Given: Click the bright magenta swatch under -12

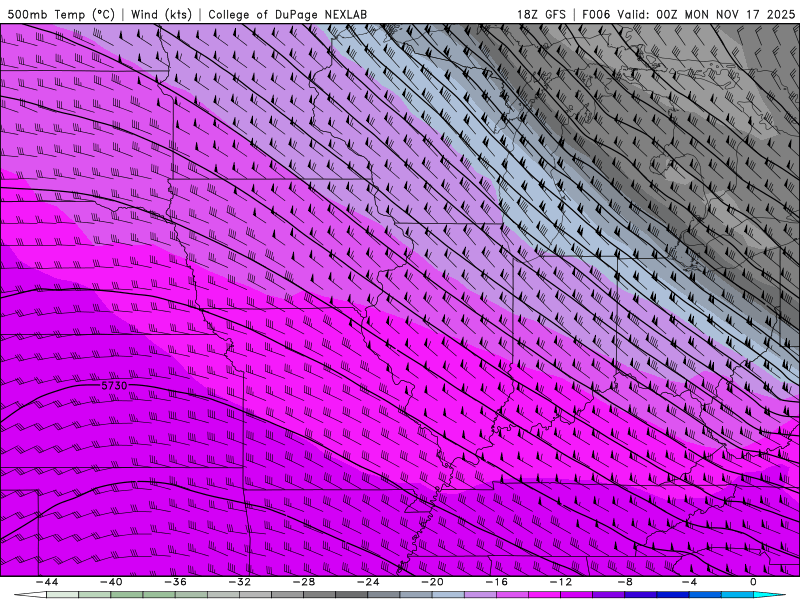Looking at the screenshot, I should pyautogui.click(x=544, y=595).
